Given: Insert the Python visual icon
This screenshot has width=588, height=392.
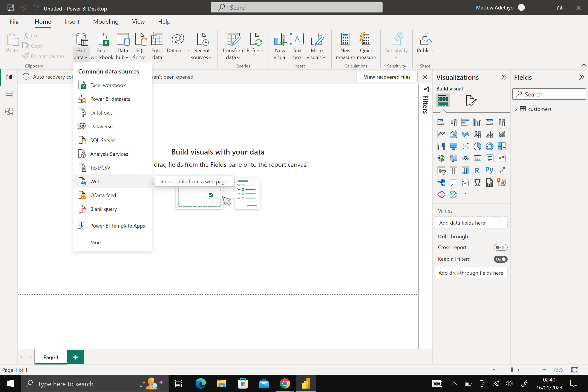Looking at the screenshot, I should (489, 170).
